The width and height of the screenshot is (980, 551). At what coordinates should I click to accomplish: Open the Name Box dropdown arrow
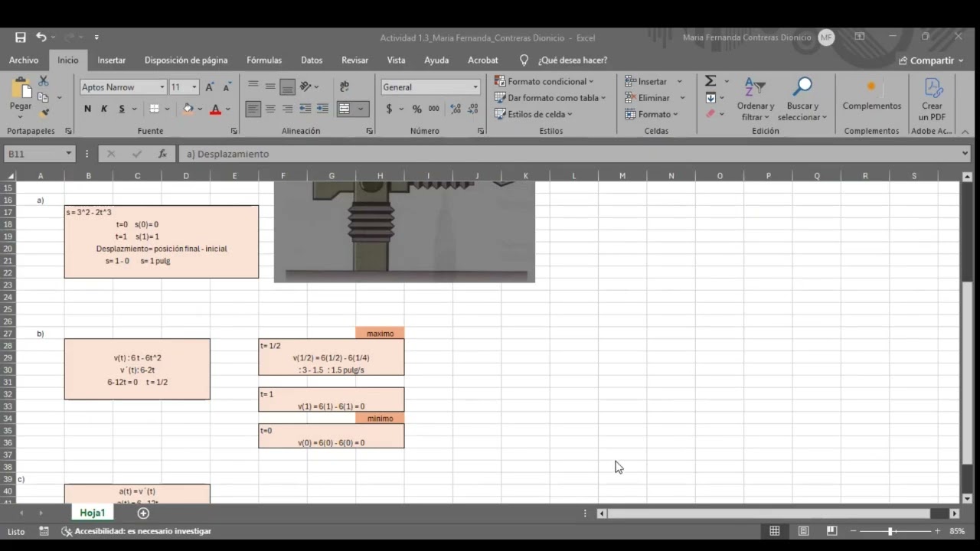(x=68, y=154)
